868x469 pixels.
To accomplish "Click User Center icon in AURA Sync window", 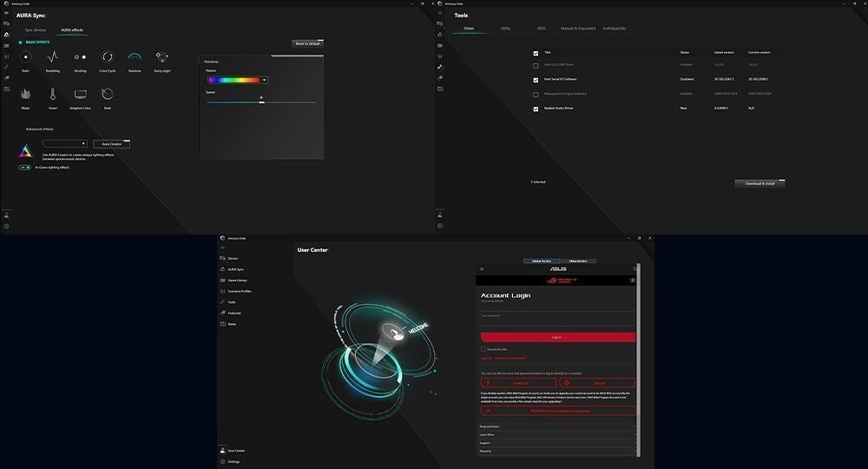I will [7, 215].
